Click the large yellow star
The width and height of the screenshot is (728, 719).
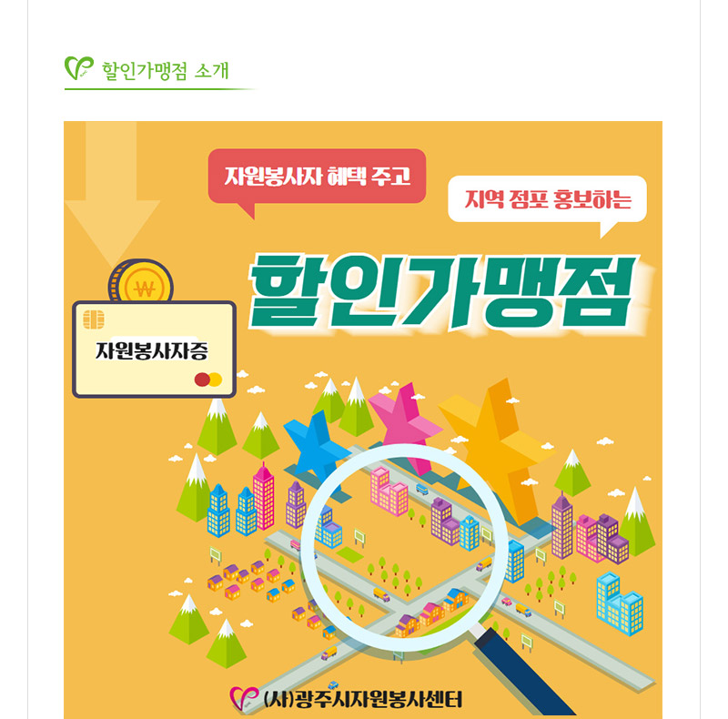tap(498, 448)
